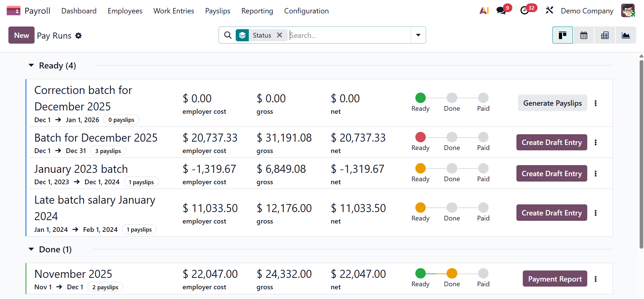Screen dimensions: 644x299
Task: Open Pay Runs settings gear
Action: pos(79,36)
